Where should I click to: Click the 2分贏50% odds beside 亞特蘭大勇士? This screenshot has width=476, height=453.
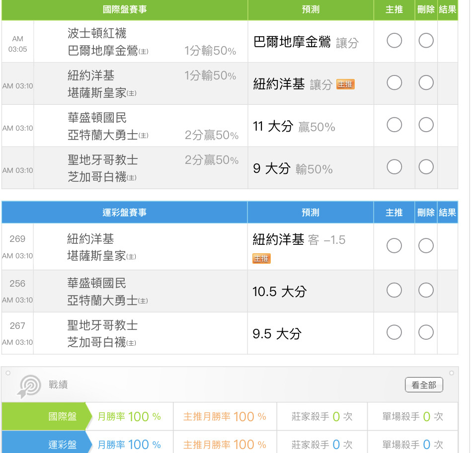[212, 135]
